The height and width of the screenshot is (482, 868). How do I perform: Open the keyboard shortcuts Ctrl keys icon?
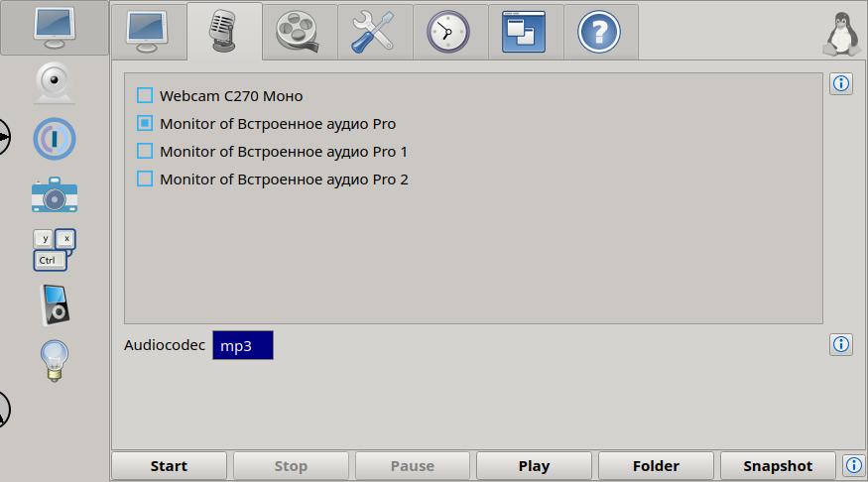point(55,250)
